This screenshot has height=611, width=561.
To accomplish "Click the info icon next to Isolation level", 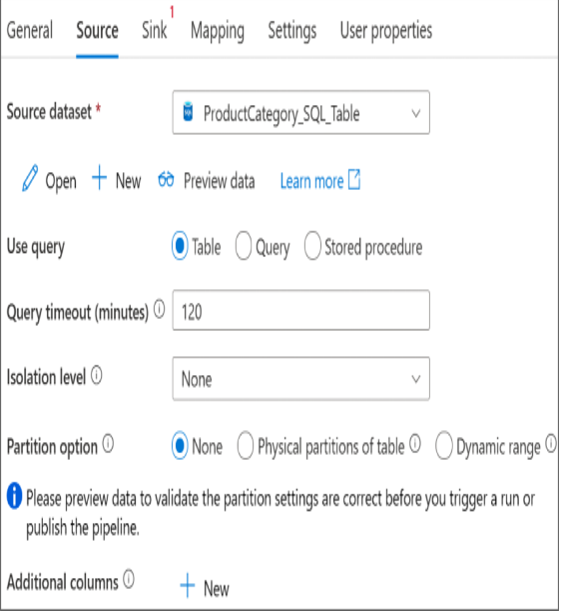I will [x=96, y=376].
